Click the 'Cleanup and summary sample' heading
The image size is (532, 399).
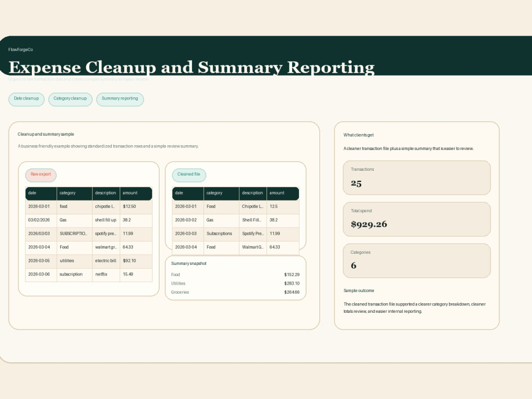(46, 134)
